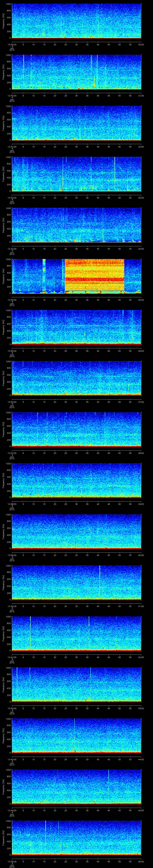Select the spectrogram panel starting at 13:39:00
This screenshot has height=868, width=153.
point(76,531)
